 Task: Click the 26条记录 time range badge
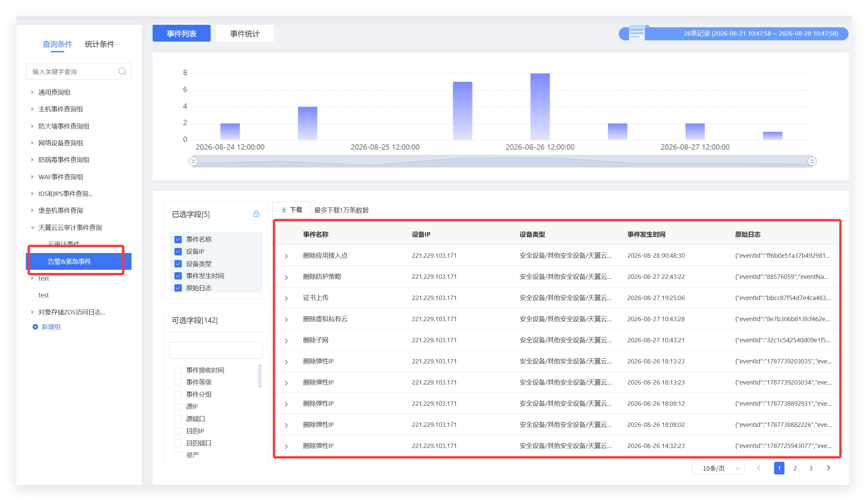(734, 34)
